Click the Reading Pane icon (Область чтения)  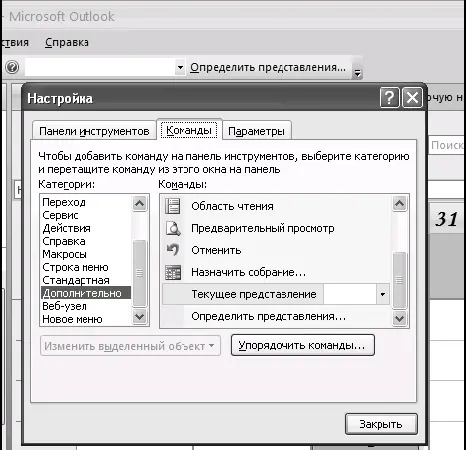pyautogui.click(x=173, y=206)
